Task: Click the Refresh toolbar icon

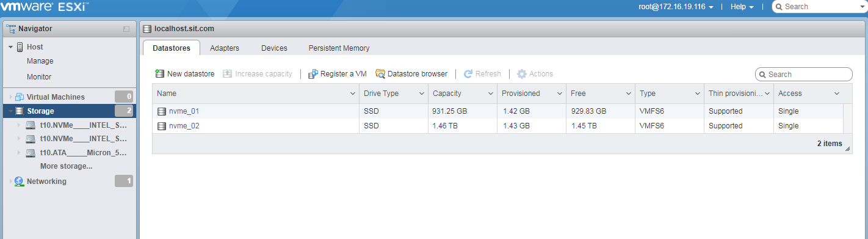Action: pyautogui.click(x=468, y=74)
